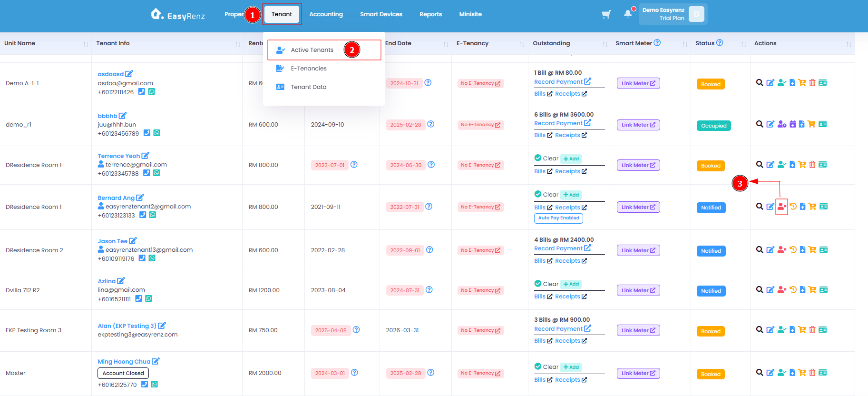Click Link Meter button for Dvilla 712 R2
868x396 pixels.
coord(638,290)
